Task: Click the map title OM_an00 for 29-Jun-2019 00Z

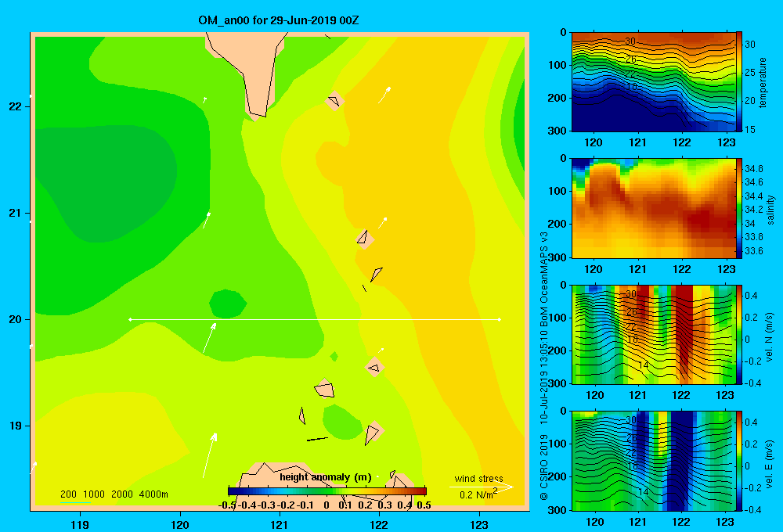Action: (x=278, y=20)
